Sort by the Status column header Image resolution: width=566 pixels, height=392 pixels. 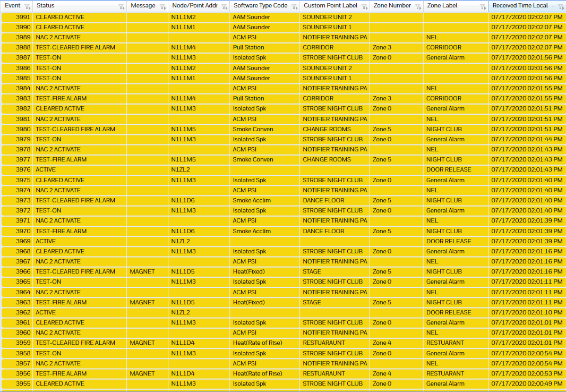pyautogui.click(x=46, y=6)
